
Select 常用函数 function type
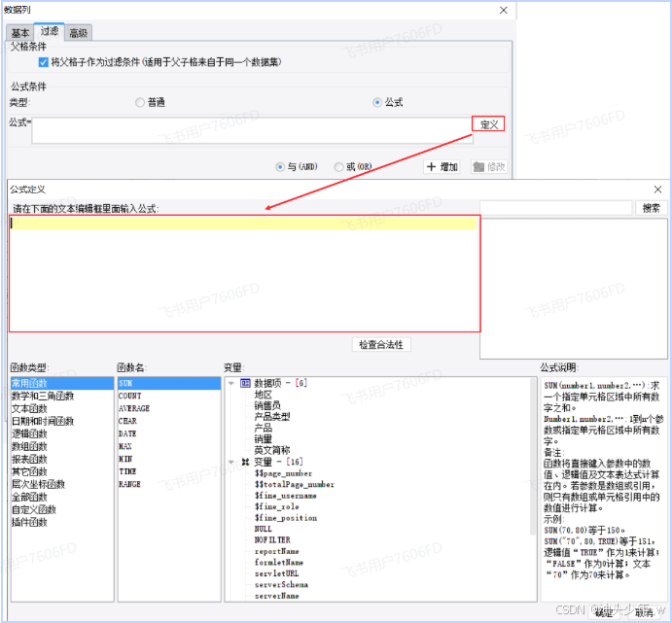62,383
